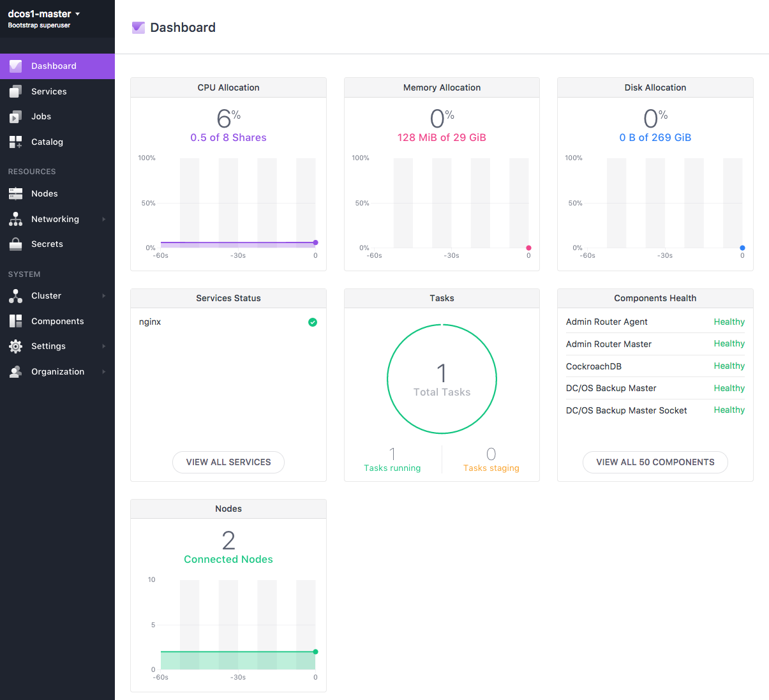Expand the Cluster submenu arrow
The image size is (769, 700).
pos(103,295)
